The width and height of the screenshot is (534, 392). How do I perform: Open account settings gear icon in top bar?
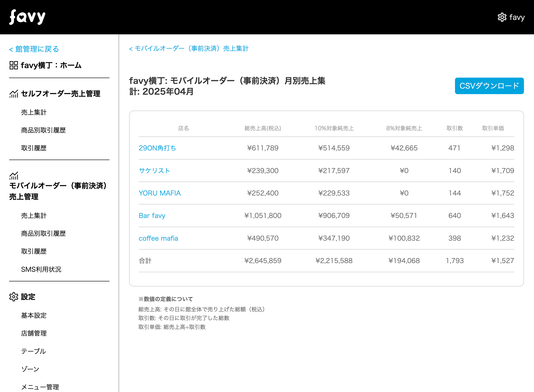coord(502,17)
